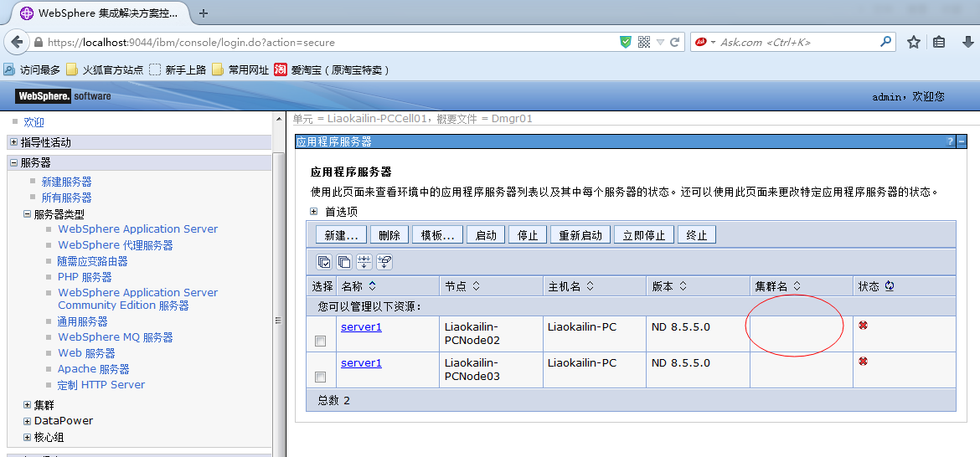Sort the table by 集群名 column
The height and width of the screenshot is (457, 980).
click(797, 286)
